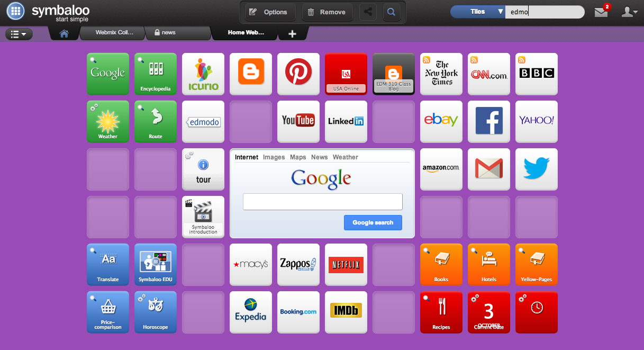Screen dimensions: 644x350
Task: Click the Remove button
Action: click(x=328, y=12)
